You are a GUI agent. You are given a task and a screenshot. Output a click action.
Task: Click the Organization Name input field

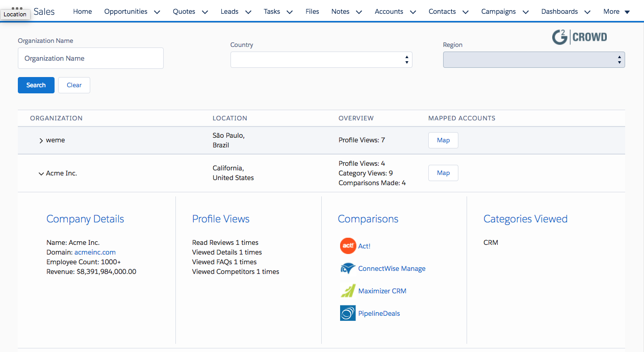click(91, 58)
